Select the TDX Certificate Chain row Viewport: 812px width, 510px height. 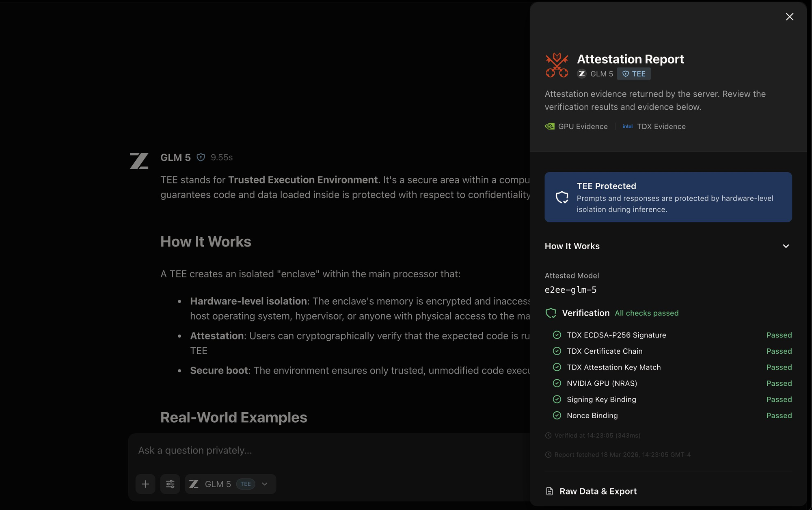(x=605, y=351)
